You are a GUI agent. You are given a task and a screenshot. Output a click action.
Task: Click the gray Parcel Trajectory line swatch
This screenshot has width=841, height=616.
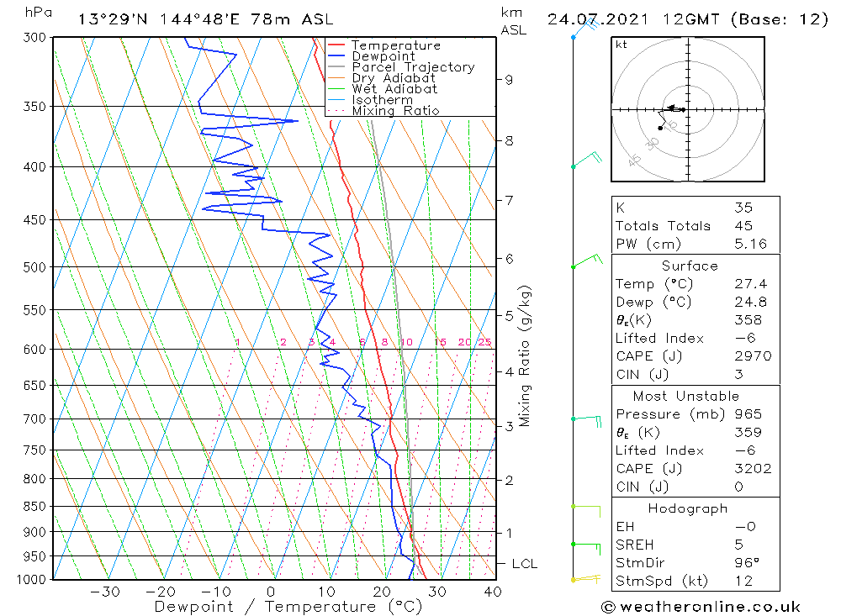tap(336, 67)
